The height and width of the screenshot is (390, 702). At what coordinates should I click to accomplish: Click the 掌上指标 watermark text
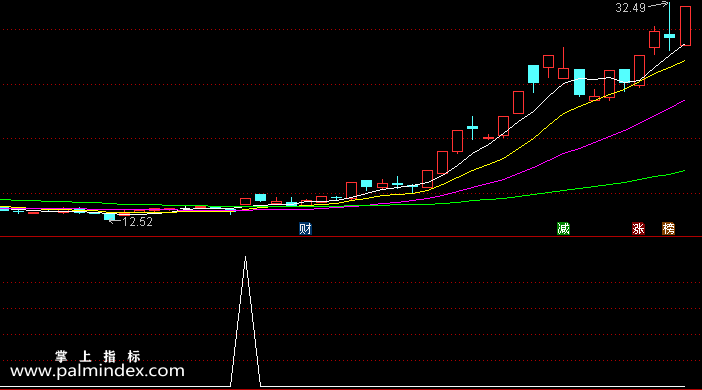pos(98,356)
